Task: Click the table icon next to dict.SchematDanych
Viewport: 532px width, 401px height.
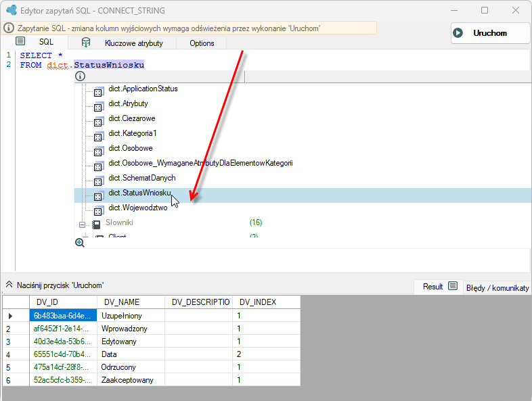Action: [x=98, y=181]
